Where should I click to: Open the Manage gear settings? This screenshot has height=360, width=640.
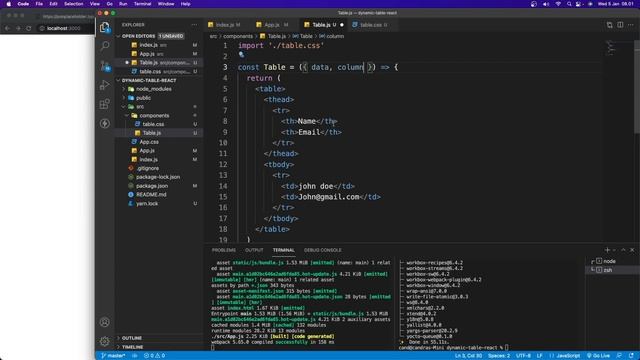click(x=104, y=341)
